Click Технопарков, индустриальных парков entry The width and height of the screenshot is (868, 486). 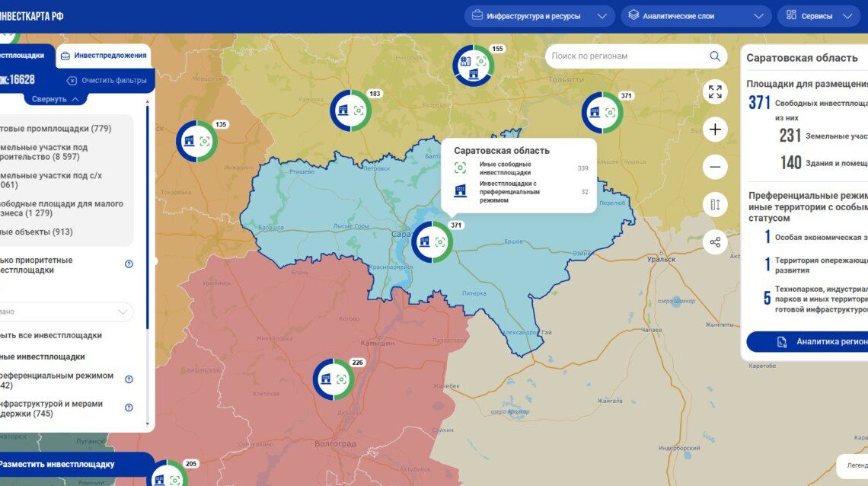pos(815,299)
